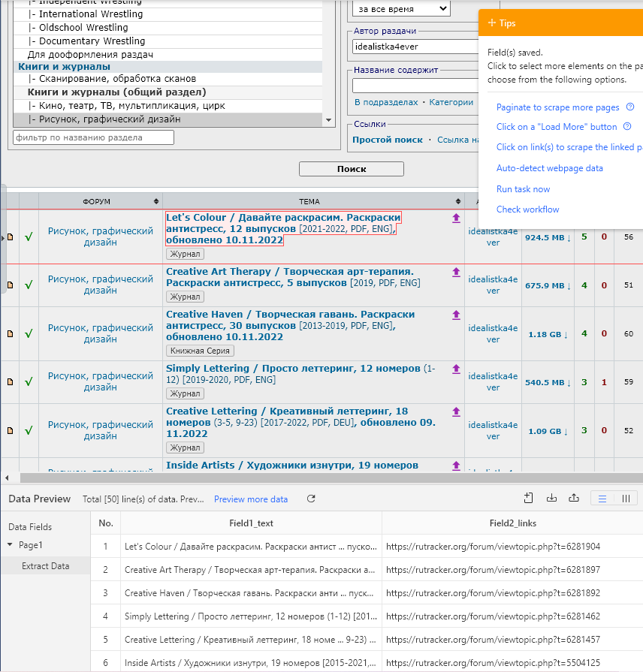Screen dimensions: 643x672
Task: Click 'Категории' link
Action: click(x=451, y=102)
